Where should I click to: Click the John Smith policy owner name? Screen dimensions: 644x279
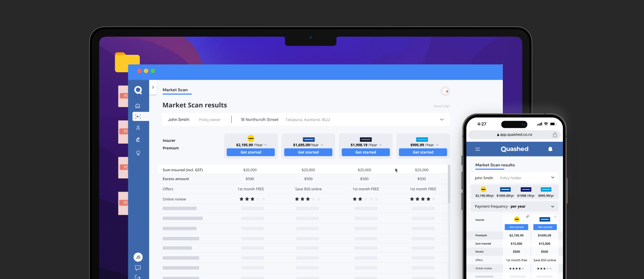(179, 119)
